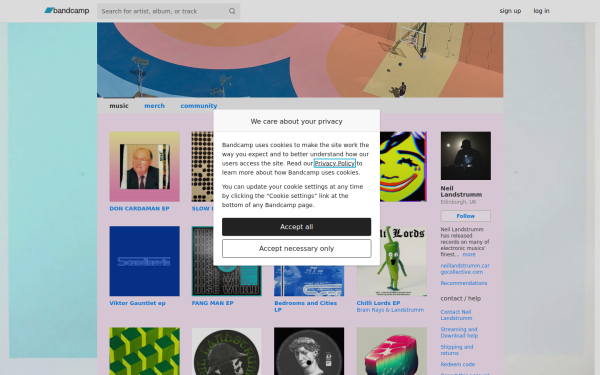The image size is (600, 375).
Task: Open the Recommendations link
Action: (463, 283)
